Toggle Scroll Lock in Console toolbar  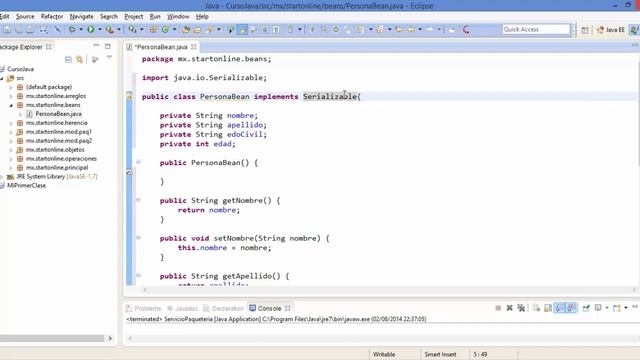coord(548,308)
